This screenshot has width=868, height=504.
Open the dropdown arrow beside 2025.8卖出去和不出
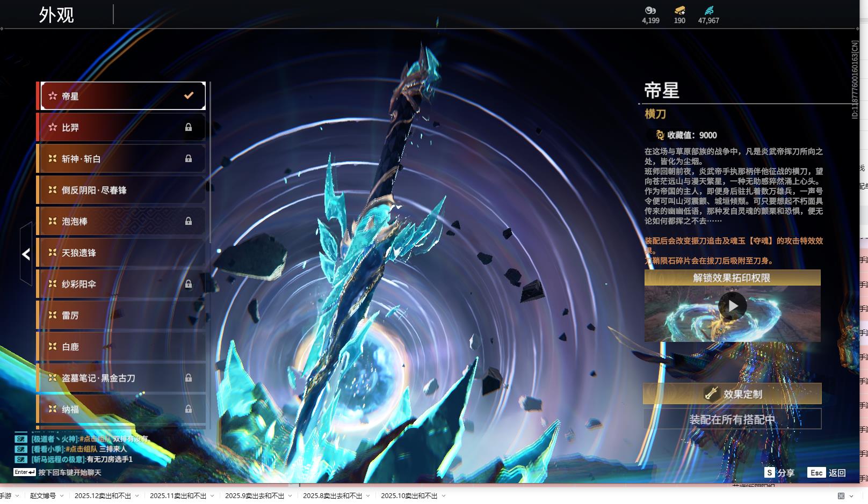click(368, 496)
